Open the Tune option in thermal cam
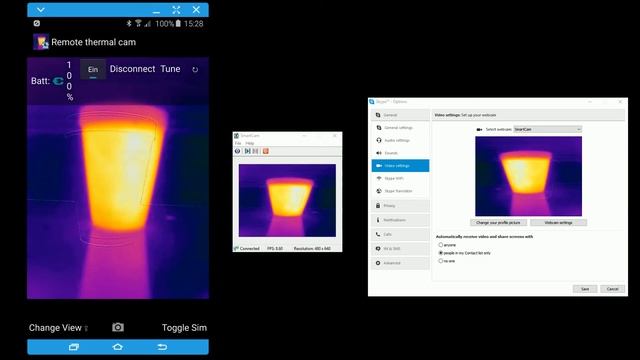Screen dimensions: 640x360 170,69
